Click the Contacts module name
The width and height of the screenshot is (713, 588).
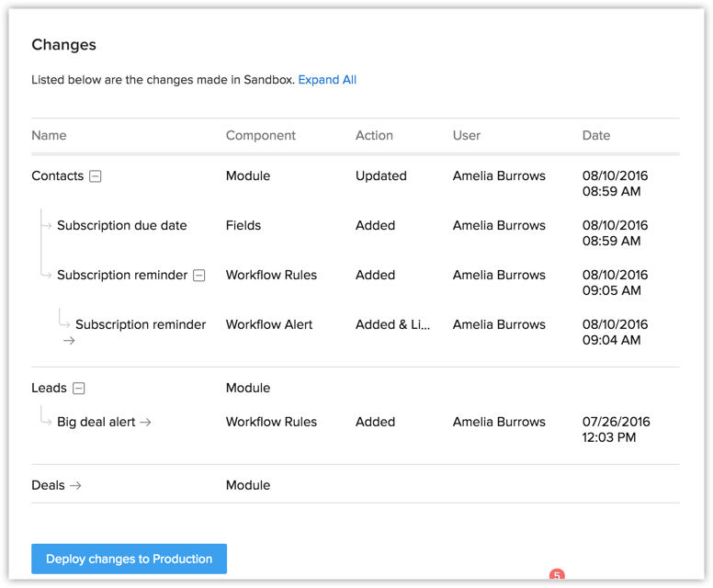tap(57, 176)
